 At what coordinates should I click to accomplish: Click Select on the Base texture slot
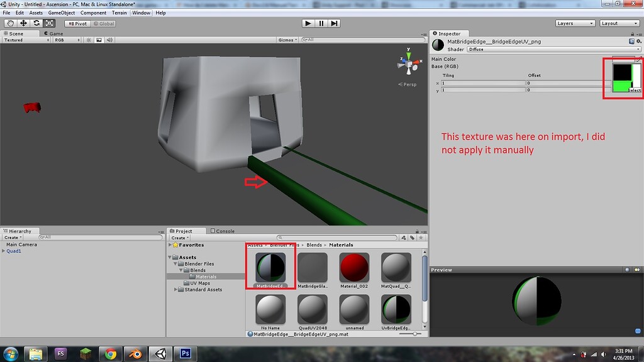635,90
